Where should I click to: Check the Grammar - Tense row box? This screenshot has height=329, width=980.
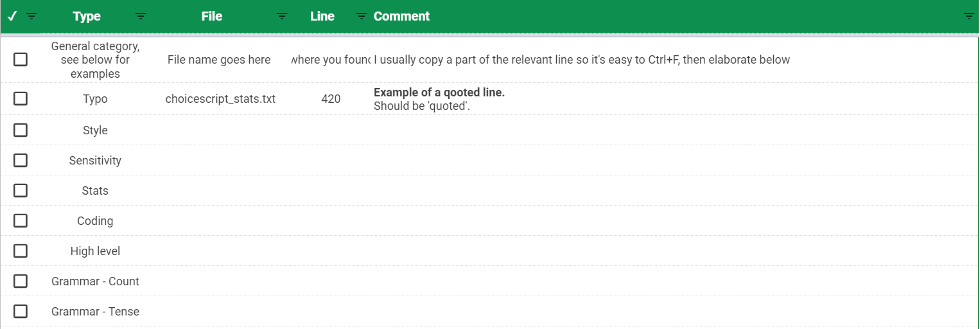(x=21, y=311)
